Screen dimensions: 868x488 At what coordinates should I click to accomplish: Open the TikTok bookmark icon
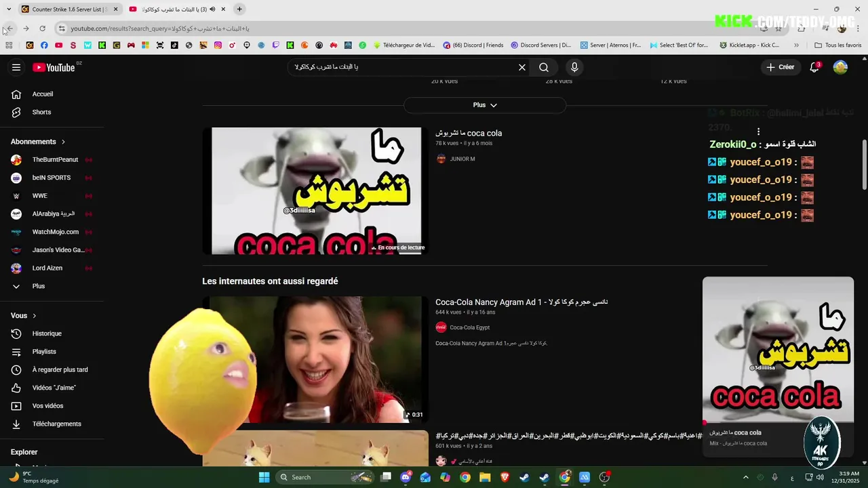174,45
